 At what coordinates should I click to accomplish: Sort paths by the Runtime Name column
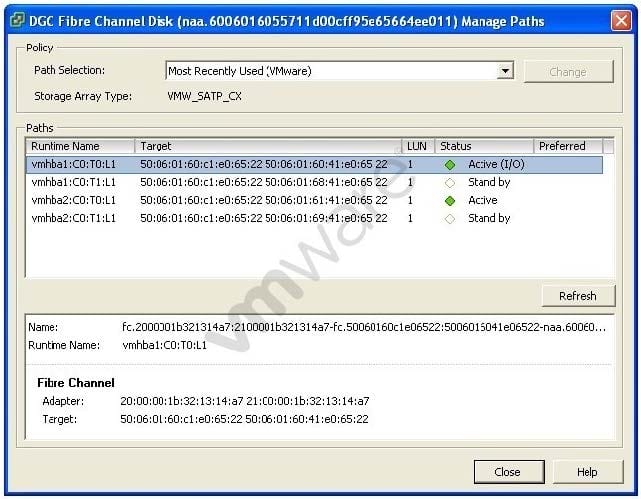pos(80,146)
